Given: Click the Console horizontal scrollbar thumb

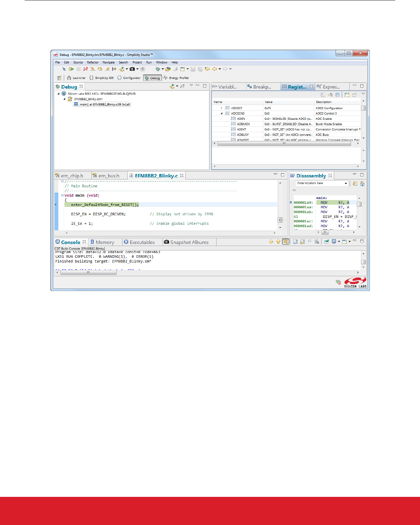Looking at the screenshot, I should (x=89, y=273).
